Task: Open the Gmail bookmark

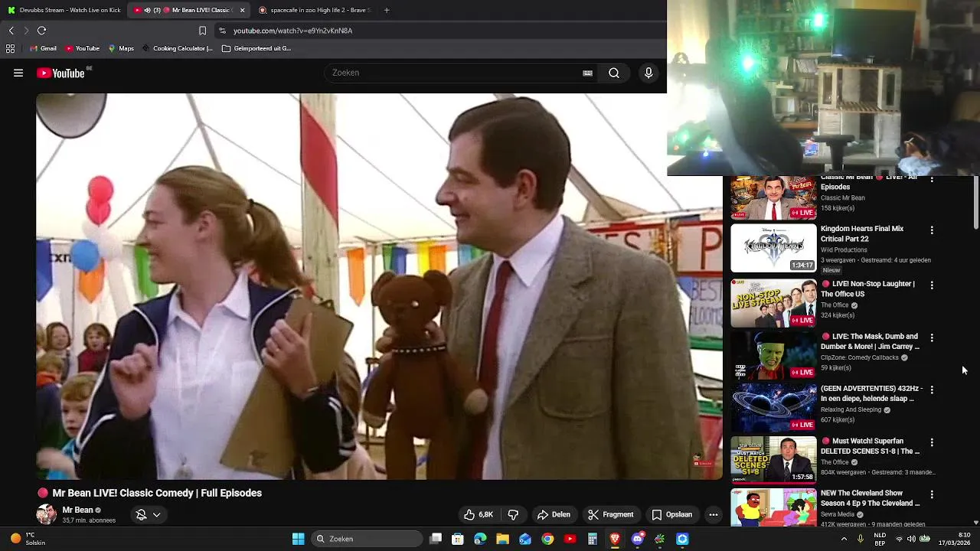Action: click(x=43, y=48)
